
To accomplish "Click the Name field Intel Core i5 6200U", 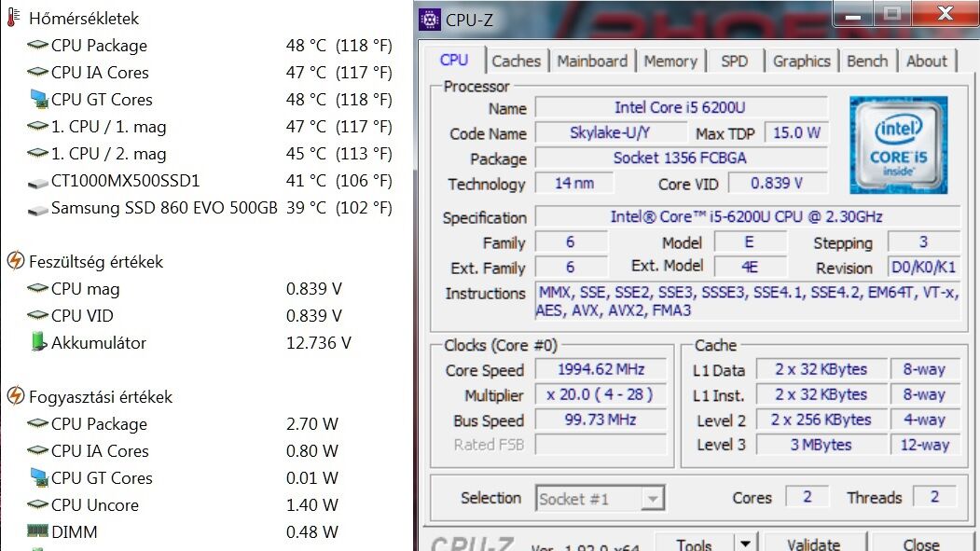I will point(681,107).
